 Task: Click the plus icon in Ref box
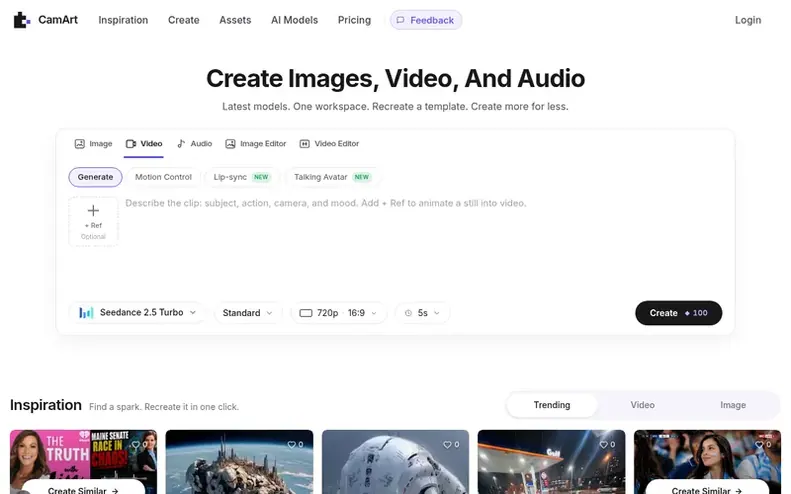(93, 210)
